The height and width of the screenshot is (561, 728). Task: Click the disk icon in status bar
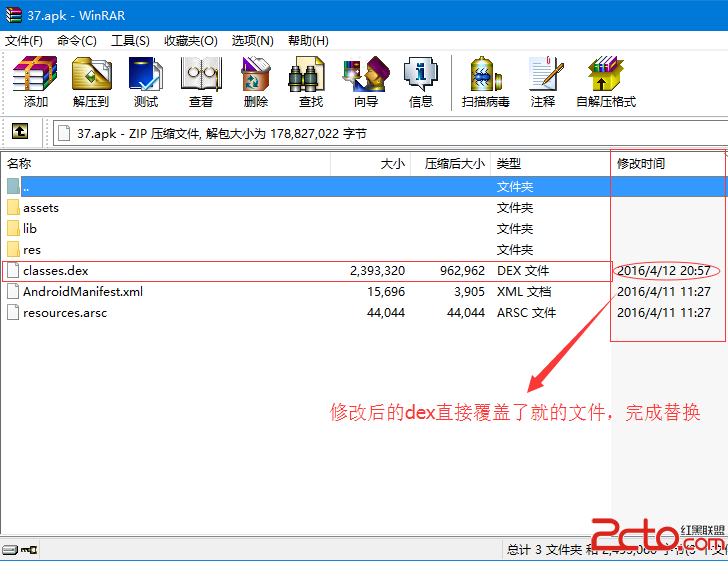point(9,550)
